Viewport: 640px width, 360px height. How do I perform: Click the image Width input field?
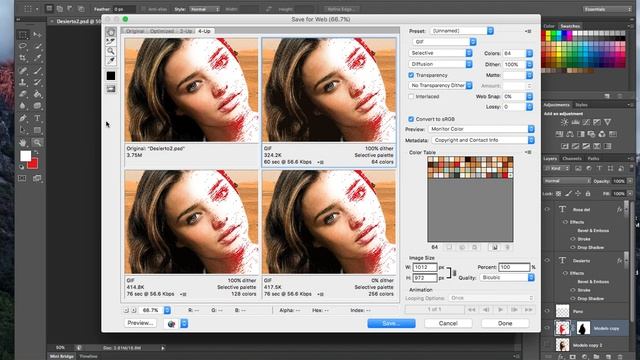[425, 267]
